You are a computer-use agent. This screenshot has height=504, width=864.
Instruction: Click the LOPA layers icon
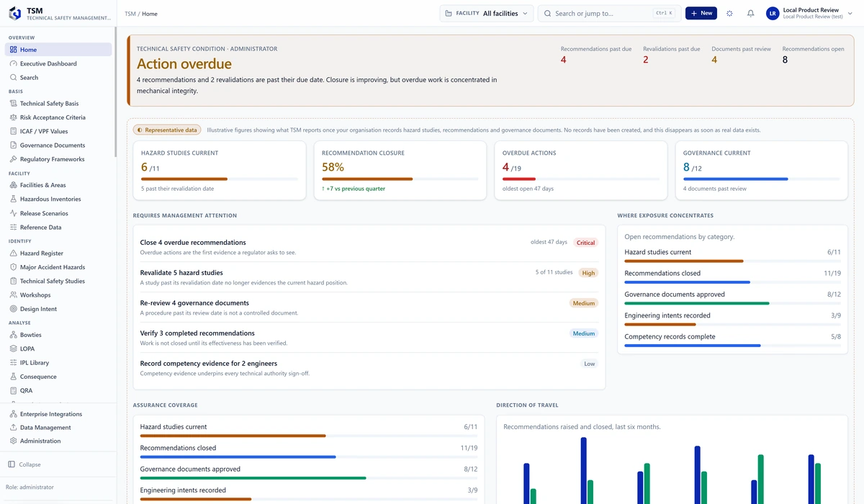13,349
